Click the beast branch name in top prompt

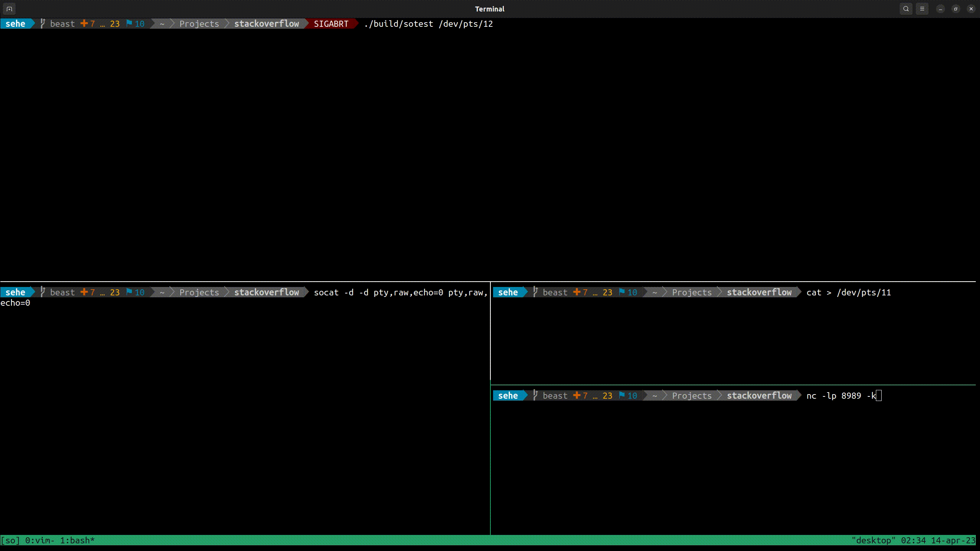point(62,23)
